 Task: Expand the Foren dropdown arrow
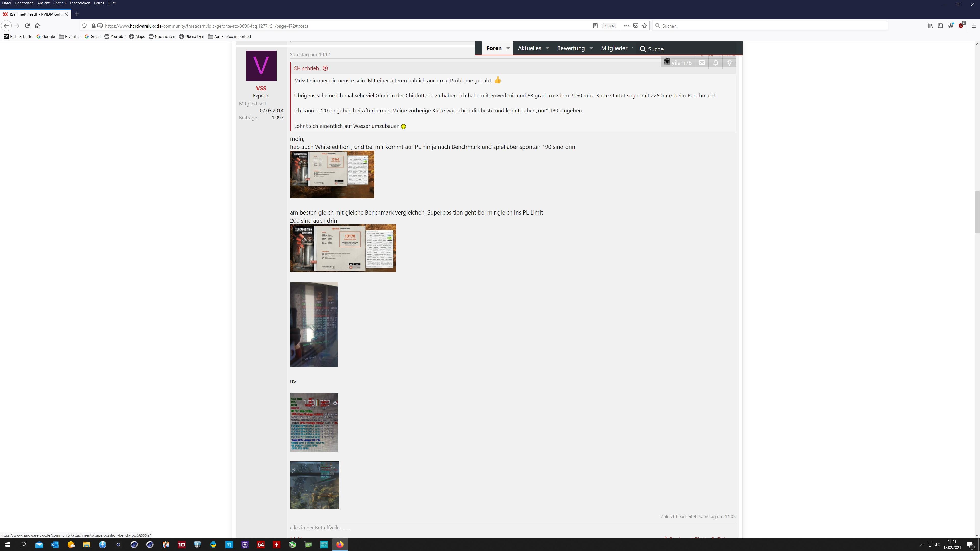coord(508,48)
